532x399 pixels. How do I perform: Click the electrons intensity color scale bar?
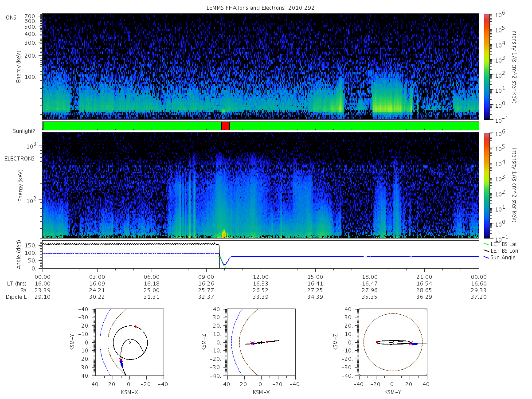486,185
